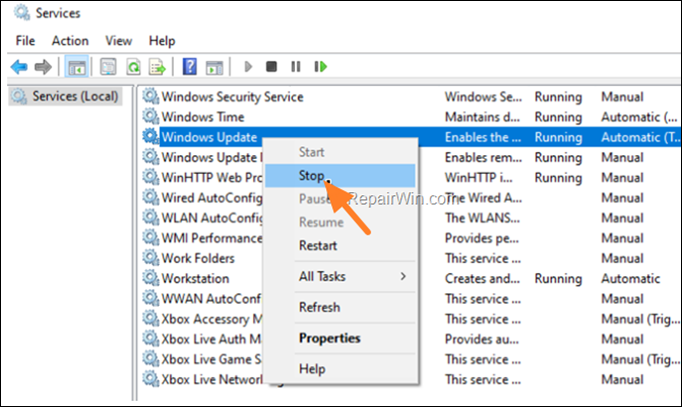Open the View menu
Viewport: 682px width, 407px height.
(118, 41)
